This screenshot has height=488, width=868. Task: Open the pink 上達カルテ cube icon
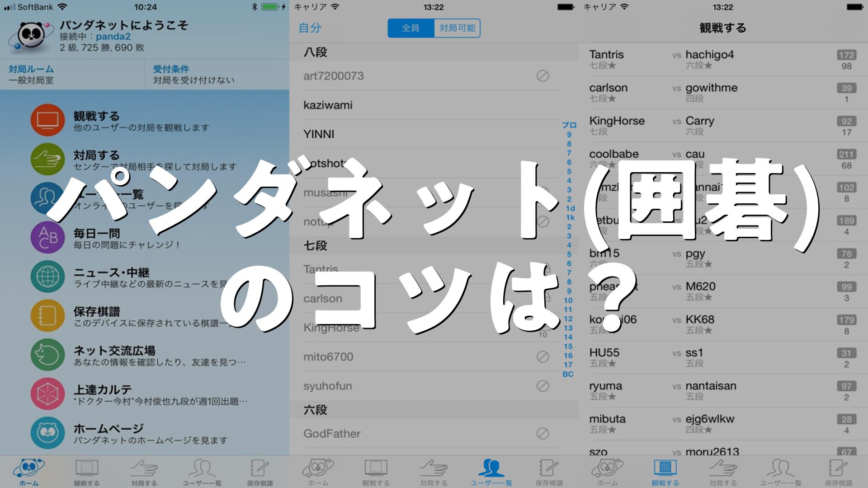click(x=47, y=394)
